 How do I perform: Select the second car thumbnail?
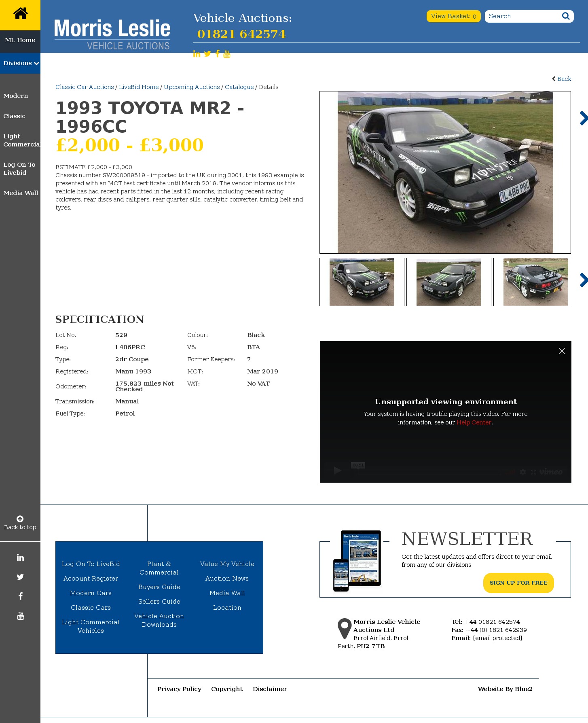(449, 282)
